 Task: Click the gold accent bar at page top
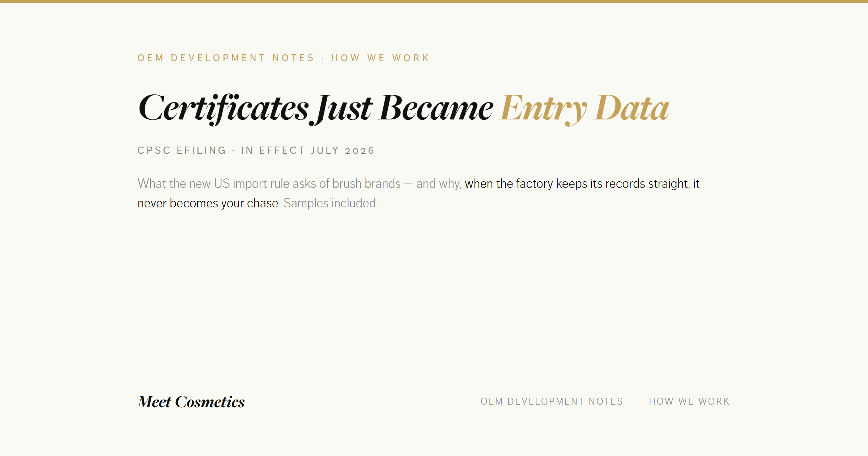pos(434,1)
